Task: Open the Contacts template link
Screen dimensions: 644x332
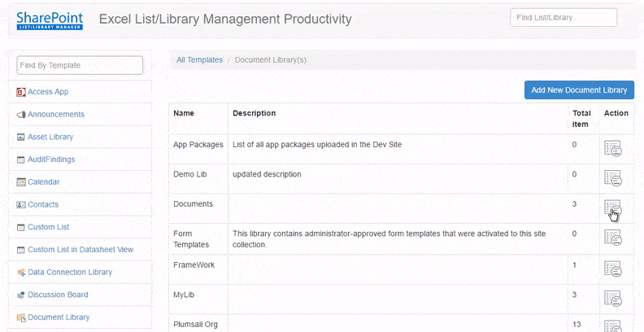Action: (43, 204)
